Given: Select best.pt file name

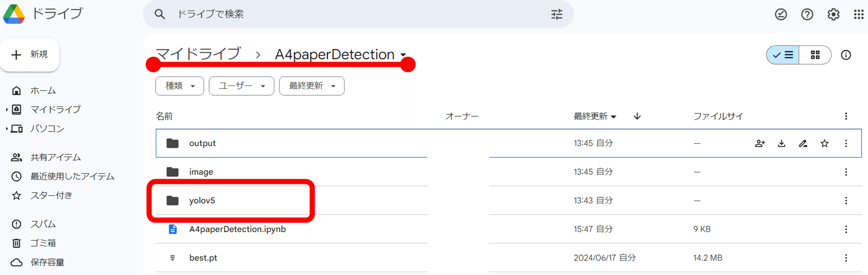Looking at the screenshot, I should click(203, 258).
